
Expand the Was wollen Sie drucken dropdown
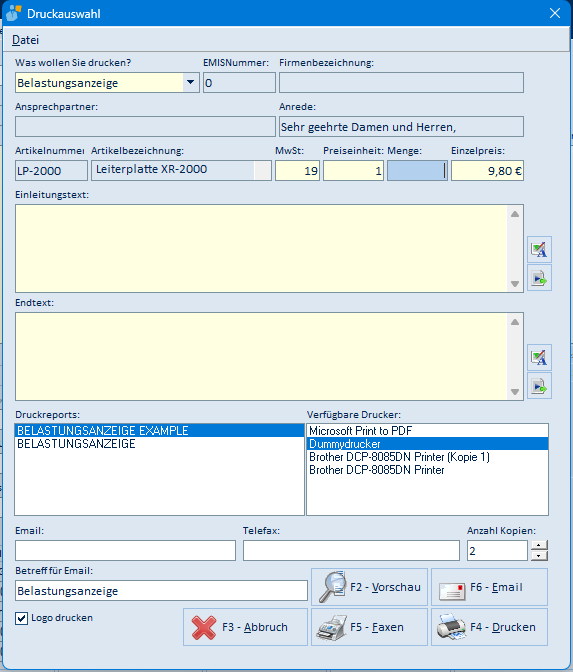(x=191, y=82)
